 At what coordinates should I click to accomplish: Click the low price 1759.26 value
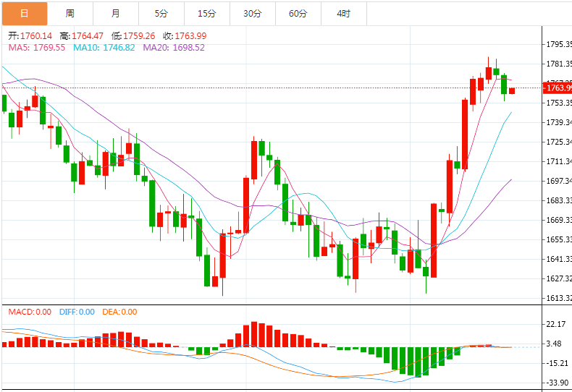click(x=139, y=36)
